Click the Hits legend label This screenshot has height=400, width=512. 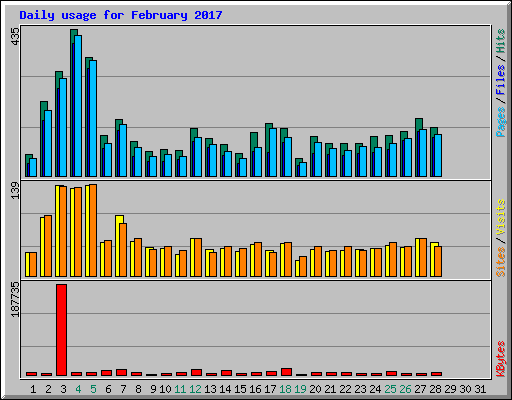pyautogui.click(x=500, y=41)
